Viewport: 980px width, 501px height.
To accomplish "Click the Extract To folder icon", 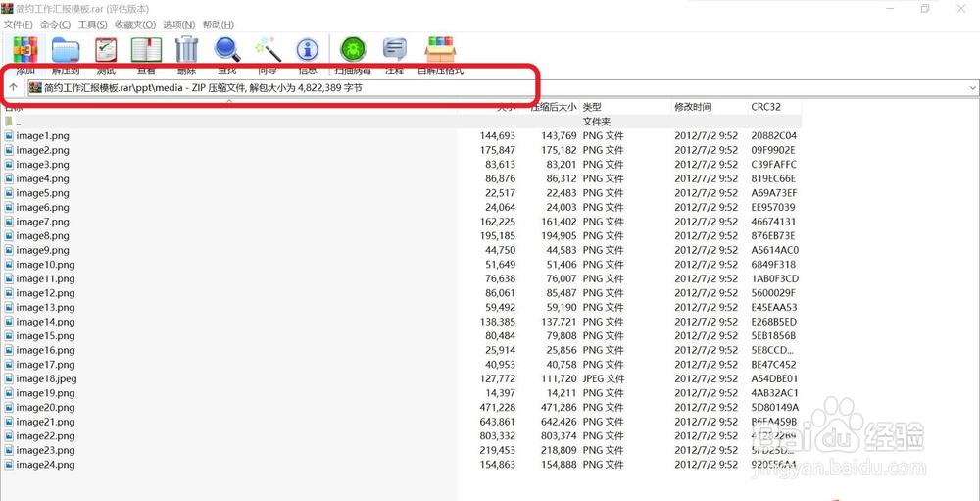I will [x=66, y=49].
